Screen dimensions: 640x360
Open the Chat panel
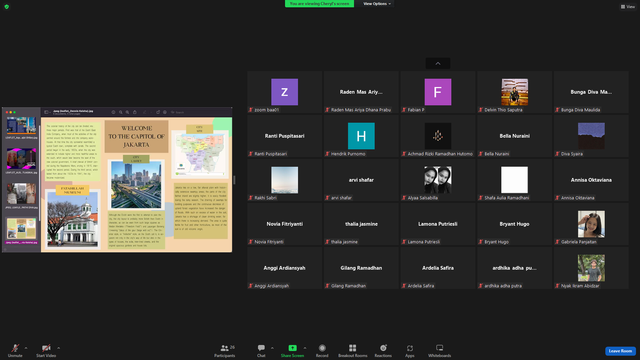pos(261,350)
